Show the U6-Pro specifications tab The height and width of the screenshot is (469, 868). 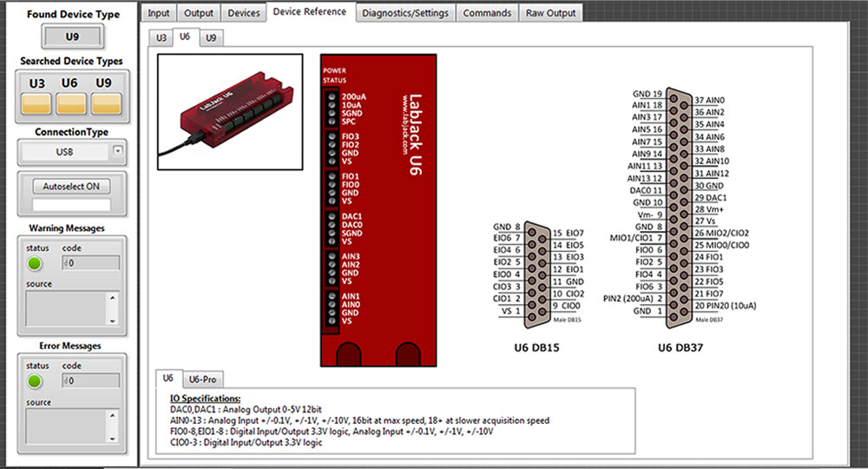coord(202,380)
